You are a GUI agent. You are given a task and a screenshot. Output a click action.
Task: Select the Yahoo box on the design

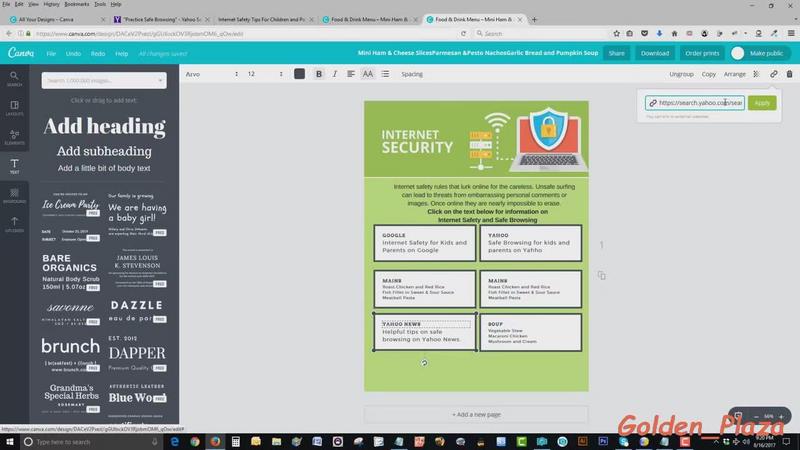[x=531, y=243]
